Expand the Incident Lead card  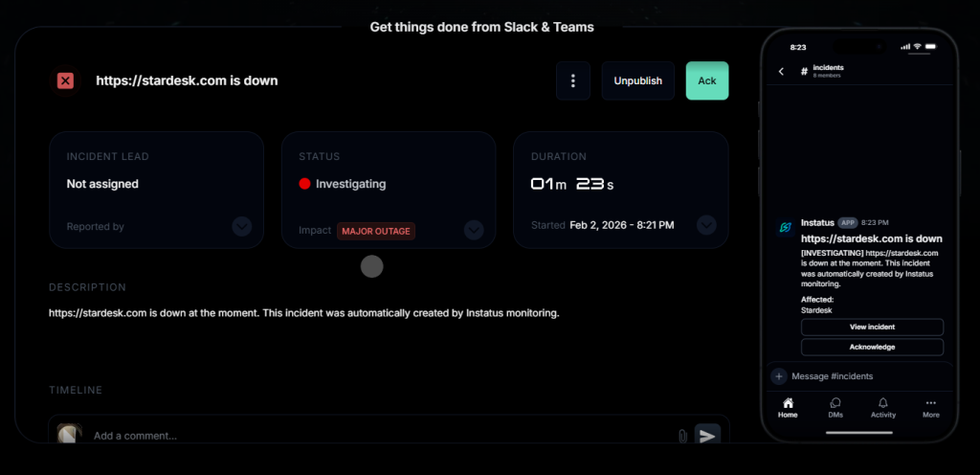pyautogui.click(x=242, y=227)
